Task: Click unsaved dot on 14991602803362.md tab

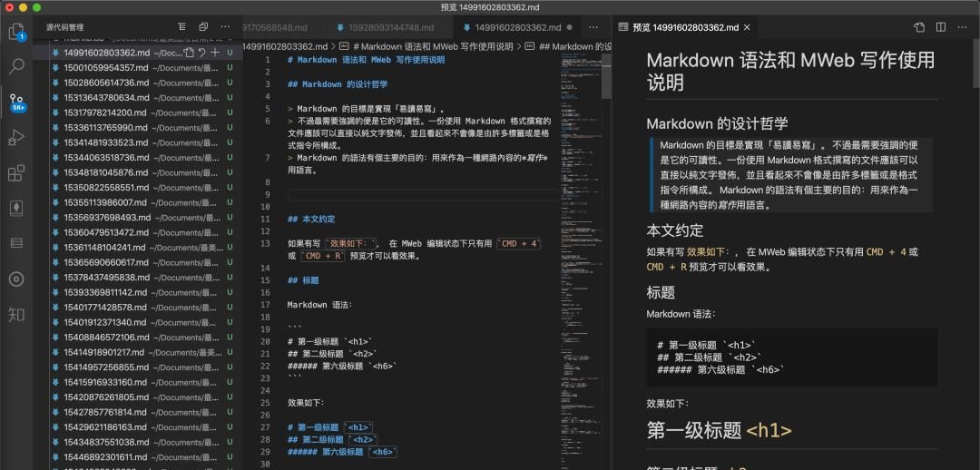Action: tap(569, 27)
